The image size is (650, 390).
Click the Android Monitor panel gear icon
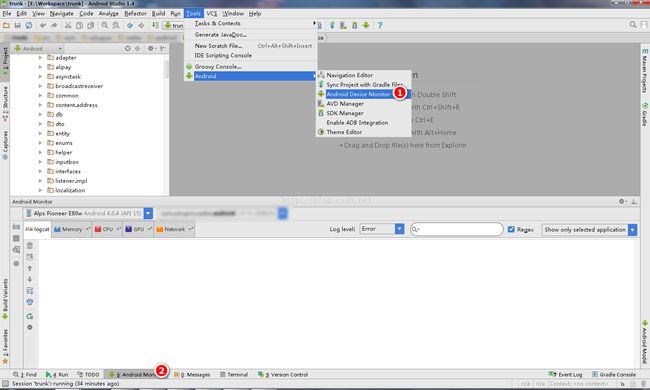point(622,201)
